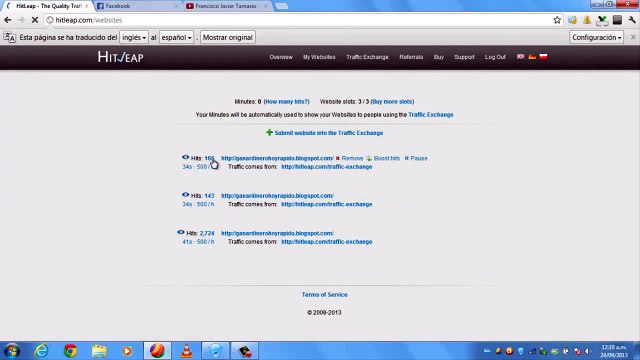Close the translation bar

633,37
